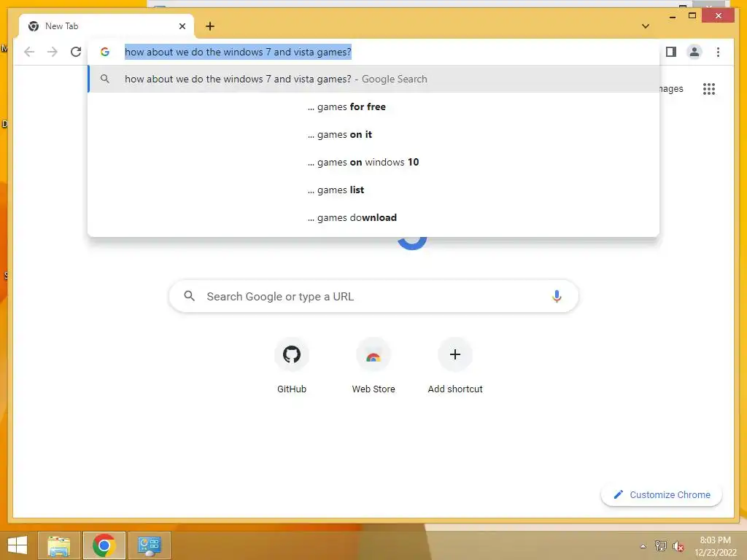747x560 pixels.
Task: Reload the page with refresh icon
Action: coord(76,52)
